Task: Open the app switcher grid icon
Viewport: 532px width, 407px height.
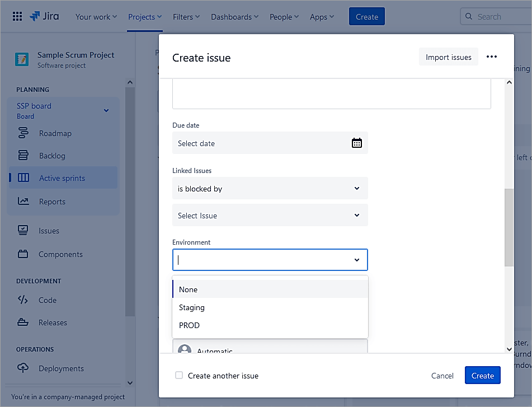Action: click(x=17, y=17)
